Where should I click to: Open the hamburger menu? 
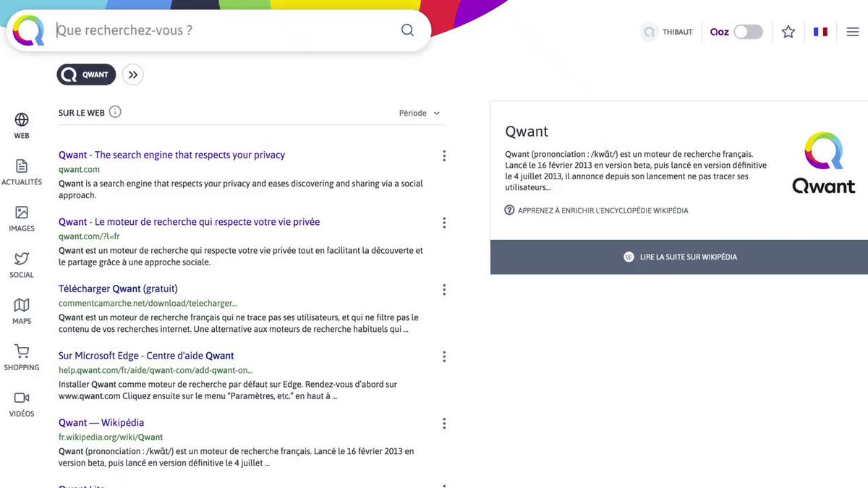coord(853,32)
